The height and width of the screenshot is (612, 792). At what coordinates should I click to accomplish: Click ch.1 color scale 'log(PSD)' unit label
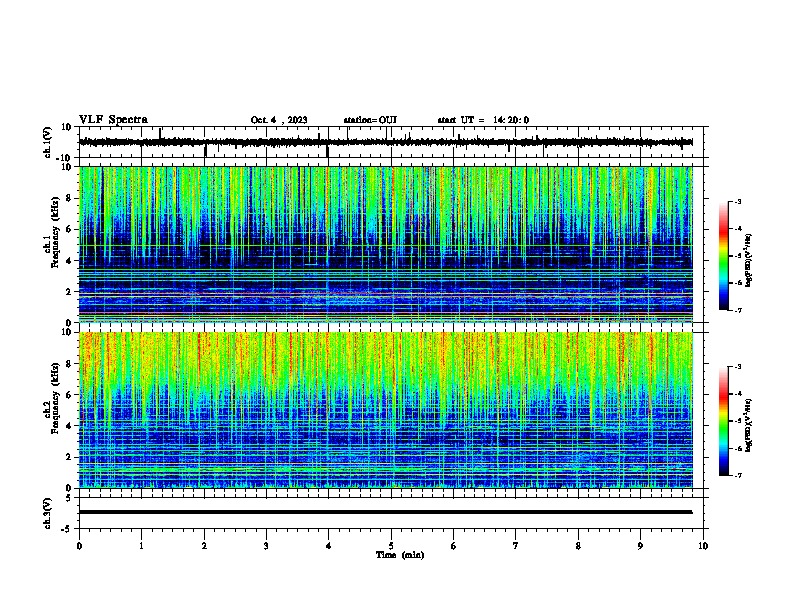click(749, 261)
